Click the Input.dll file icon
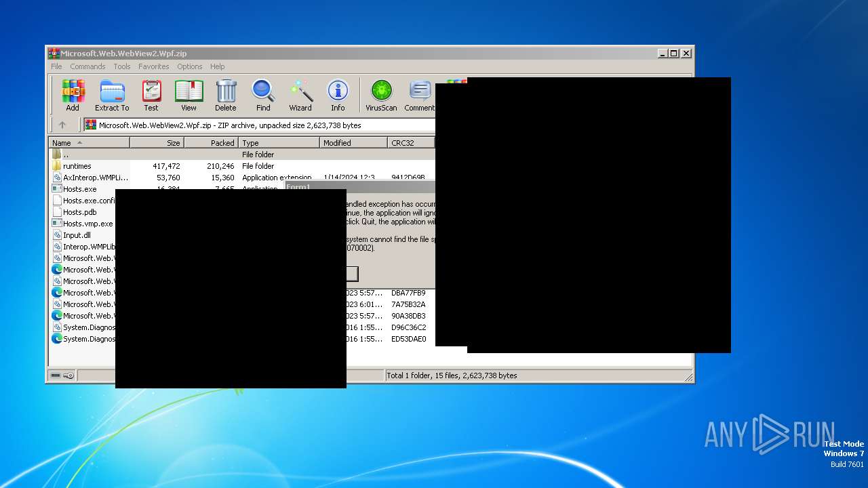The image size is (868, 488). point(57,235)
